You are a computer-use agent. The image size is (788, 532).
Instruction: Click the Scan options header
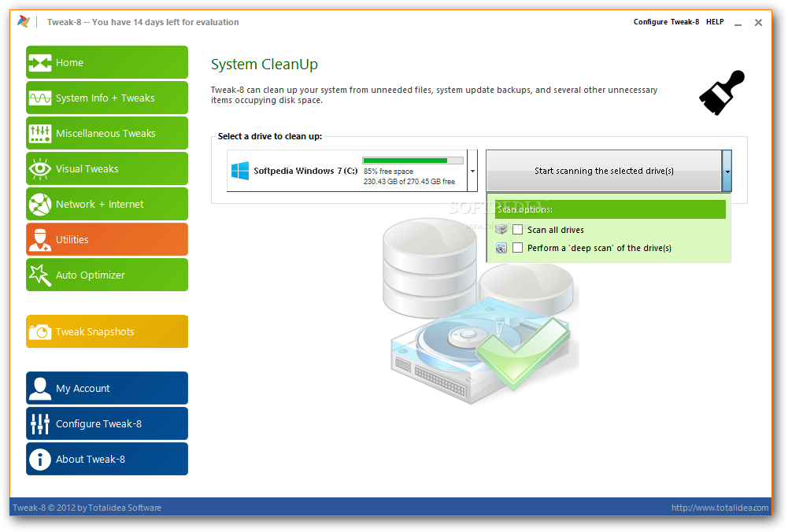(x=610, y=209)
